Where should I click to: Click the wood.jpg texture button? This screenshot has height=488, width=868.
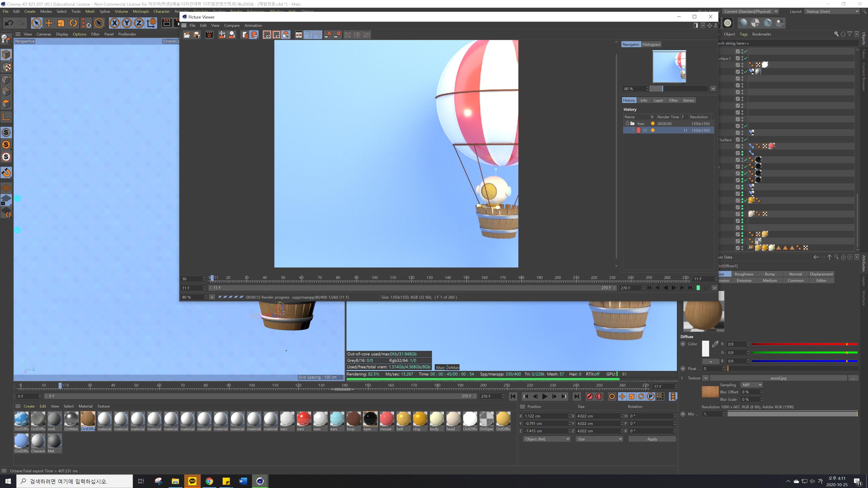pos(778,378)
